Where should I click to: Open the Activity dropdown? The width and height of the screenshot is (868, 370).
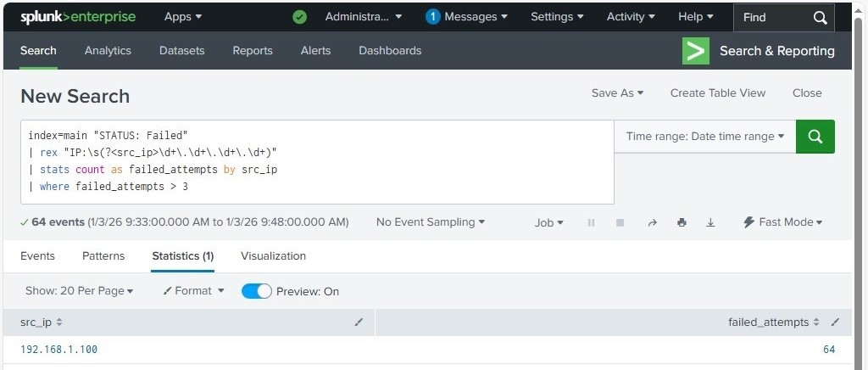[x=631, y=17]
